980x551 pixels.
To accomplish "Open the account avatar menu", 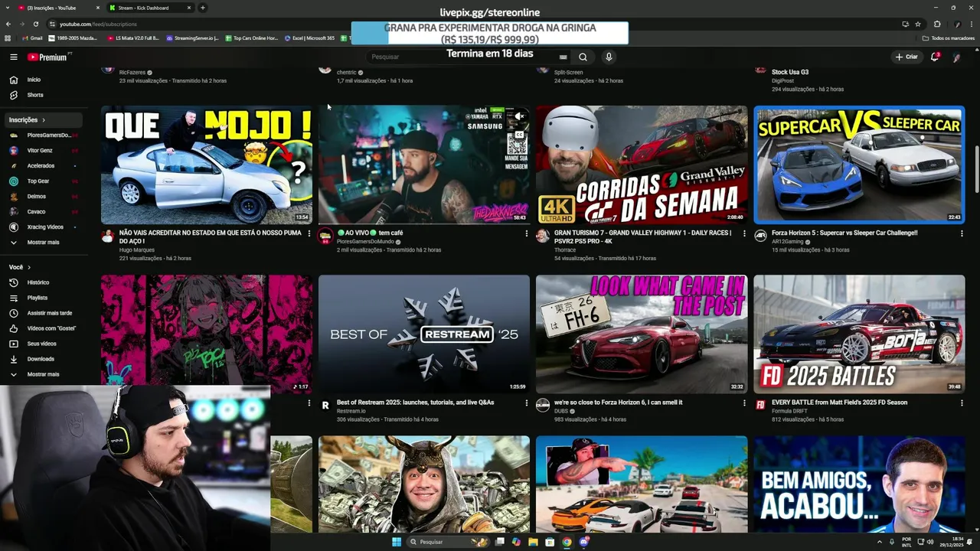I will (956, 57).
